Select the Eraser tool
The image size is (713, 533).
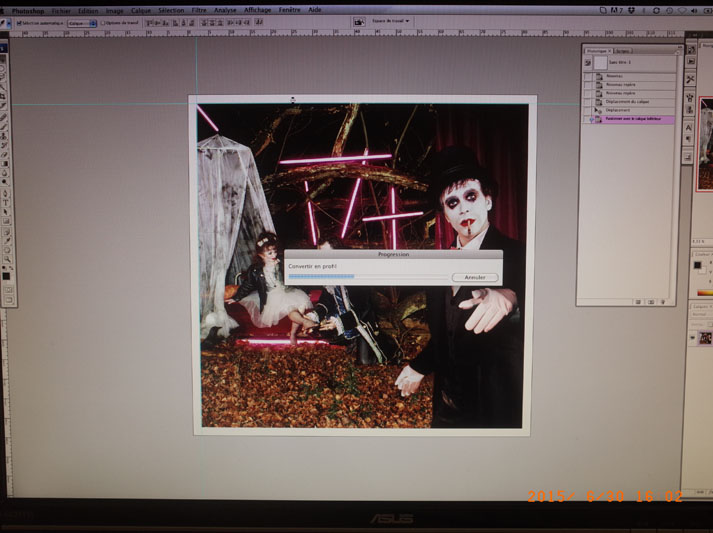click(x=6, y=154)
